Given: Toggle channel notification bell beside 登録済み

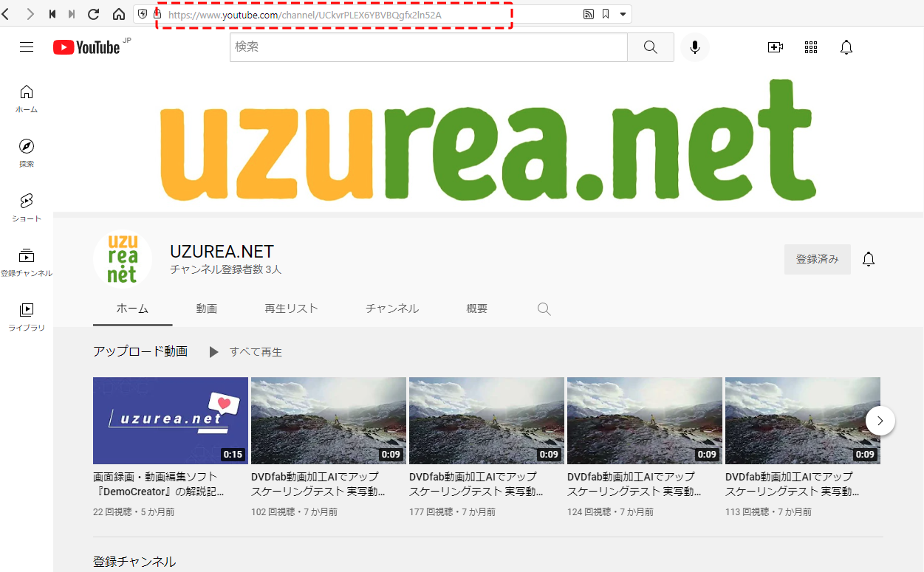Looking at the screenshot, I should point(869,259).
